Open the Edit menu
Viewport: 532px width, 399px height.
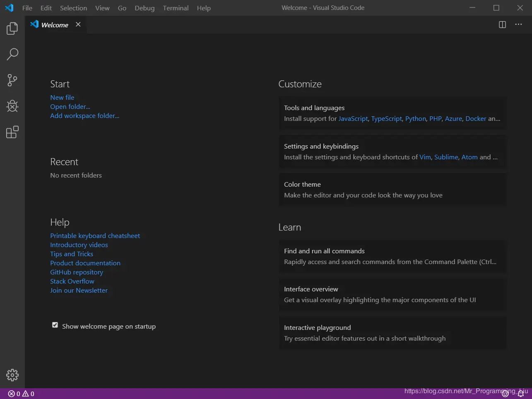(x=46, y=8)
